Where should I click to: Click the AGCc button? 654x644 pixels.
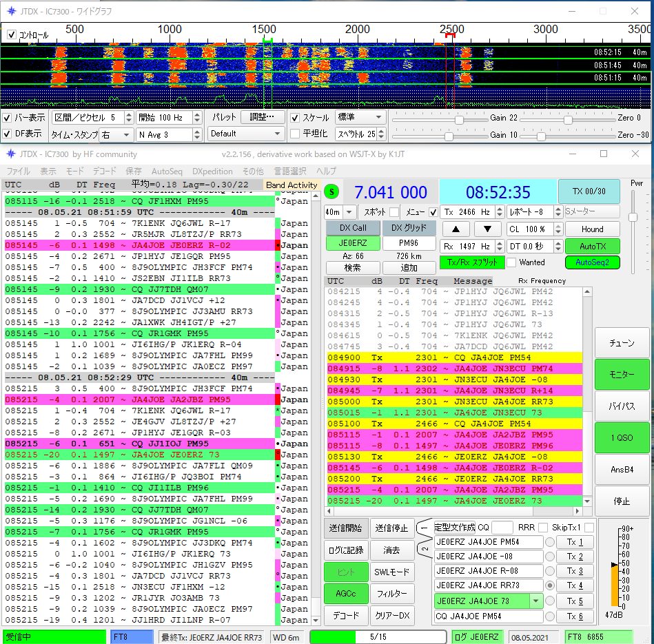345,593
